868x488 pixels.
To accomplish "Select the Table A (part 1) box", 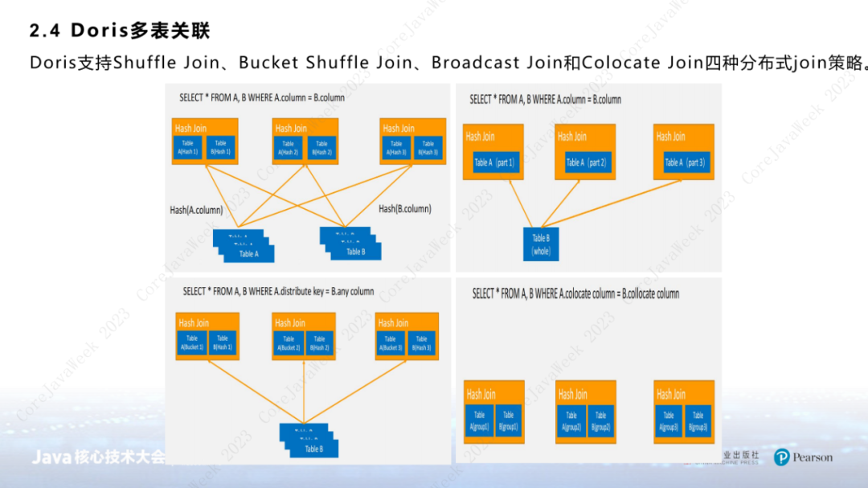I will coord(493,162).
